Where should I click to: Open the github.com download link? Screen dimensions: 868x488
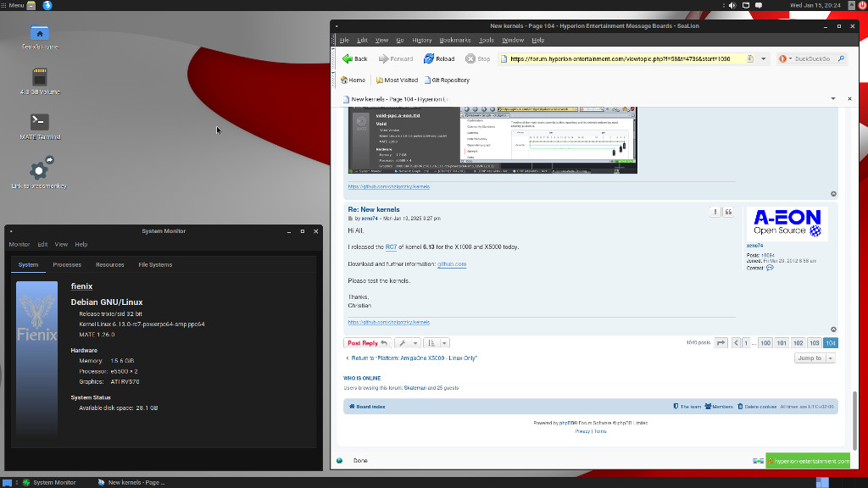(x=452, y=264)
